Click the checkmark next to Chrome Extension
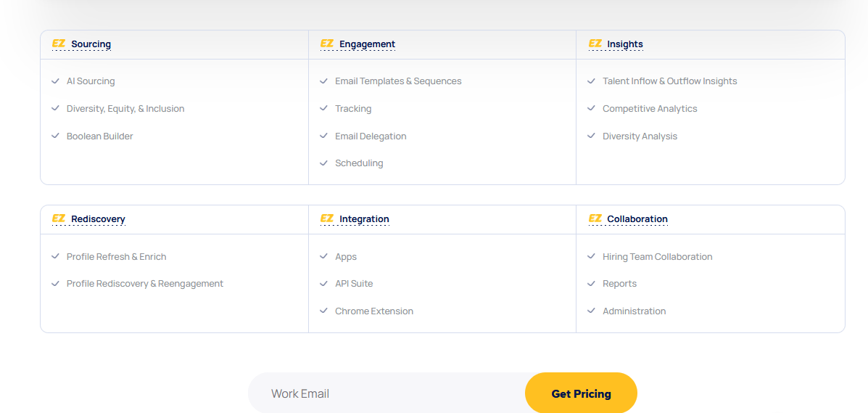 [323, 311]
